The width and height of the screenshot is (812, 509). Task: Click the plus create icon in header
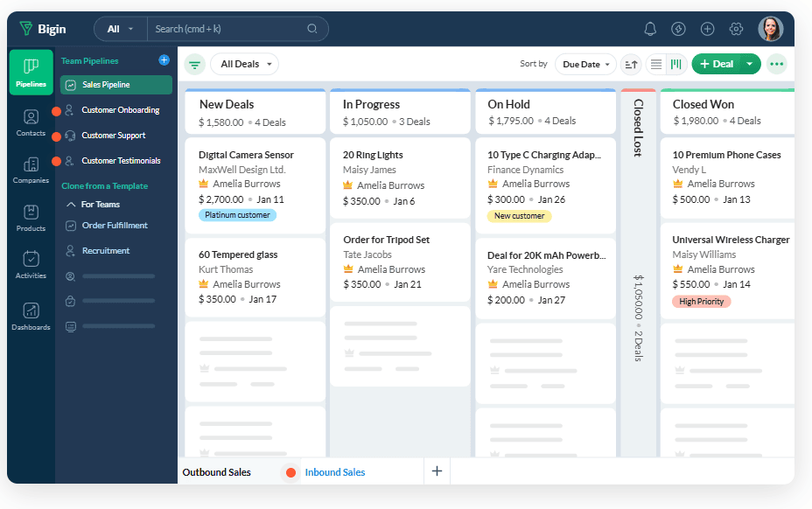click(x=707, y=29)
